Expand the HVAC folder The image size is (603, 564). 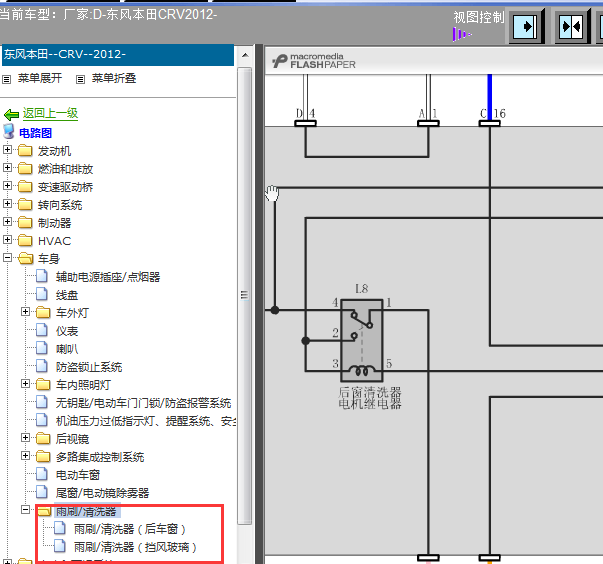click(x=7, y=240)
